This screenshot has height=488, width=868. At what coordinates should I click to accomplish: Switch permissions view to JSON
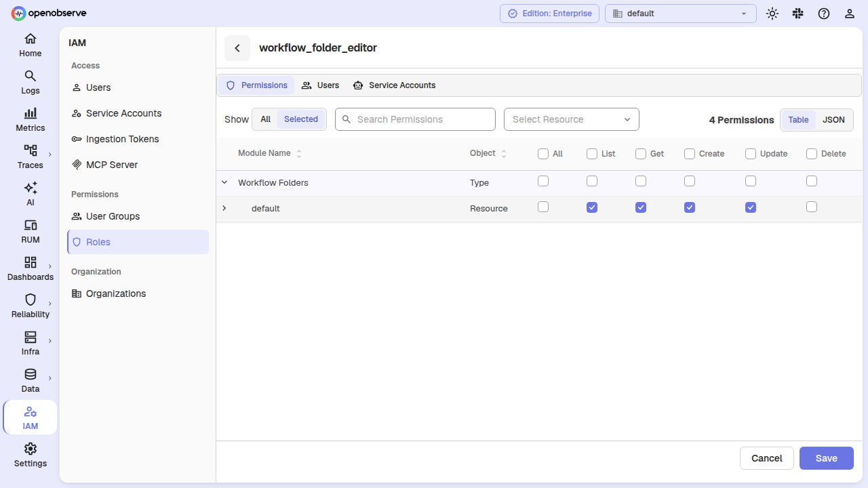pos(834,120)
